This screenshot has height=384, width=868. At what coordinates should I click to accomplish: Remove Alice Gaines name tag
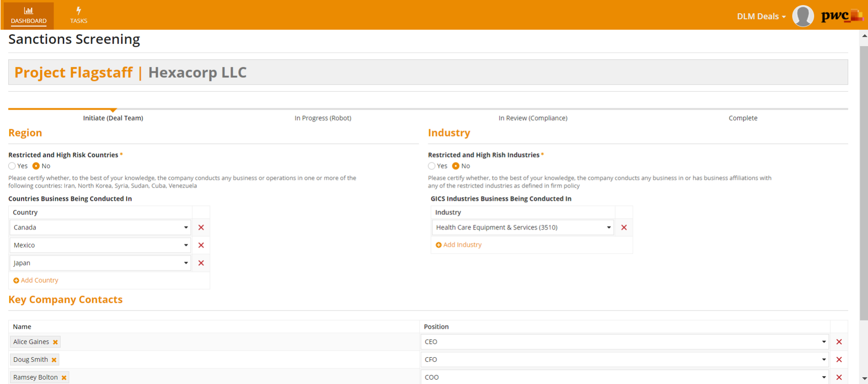tap(55, 342)
